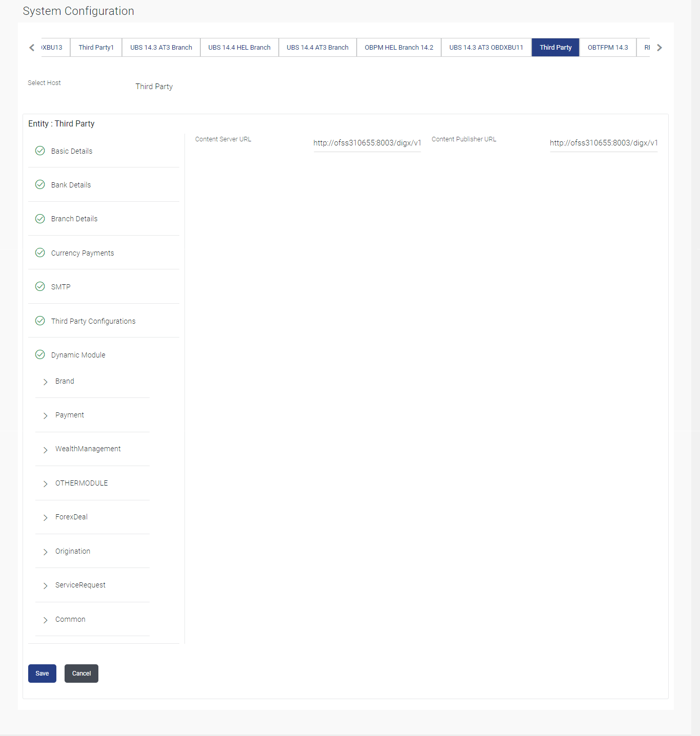Click the checkmark icon beside Currency Payments
Screen dimensions: 700x736
click(40, 253)
